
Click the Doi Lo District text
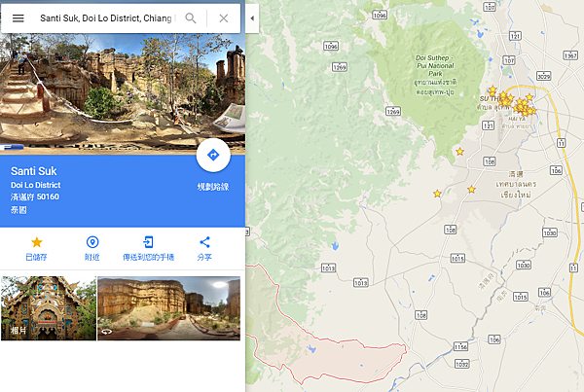35,185
